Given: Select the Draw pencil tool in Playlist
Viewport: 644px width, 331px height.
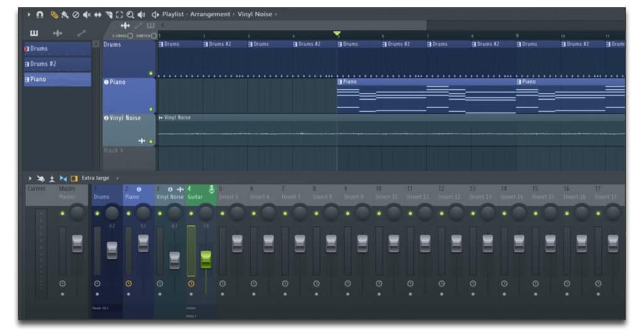Looking at the screenshot, I should (54, 15).
